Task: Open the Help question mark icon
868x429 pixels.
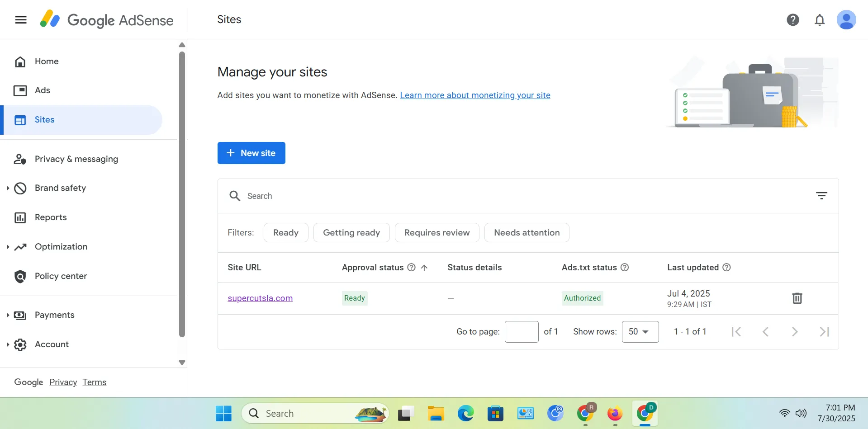Action: [x=792, y=20]
